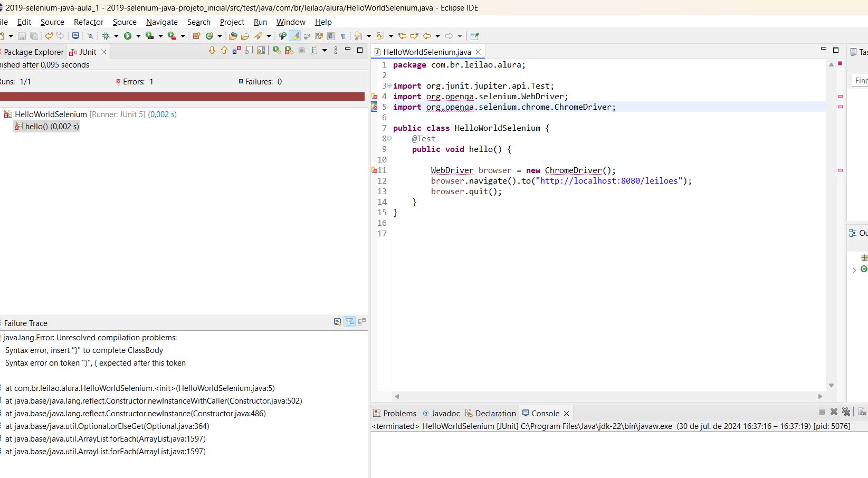
Task: Click the Coverage run icon
Action: (150, 36)
